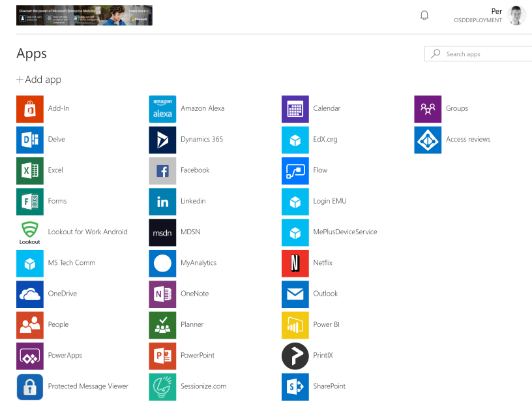This screenshot has height=402, width=532.
Task: Open the OneDrive cloud icon
Action: click(x=30, y=294)
